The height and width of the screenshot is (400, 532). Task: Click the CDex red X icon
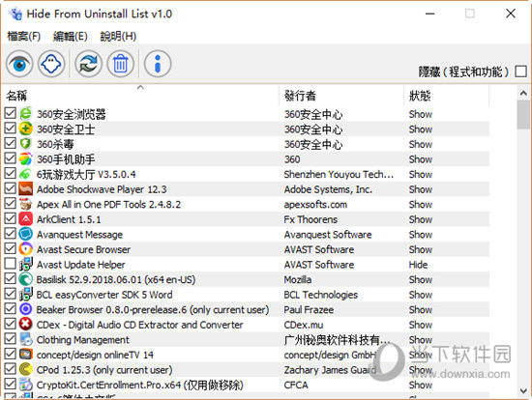(x=25, y=324)
